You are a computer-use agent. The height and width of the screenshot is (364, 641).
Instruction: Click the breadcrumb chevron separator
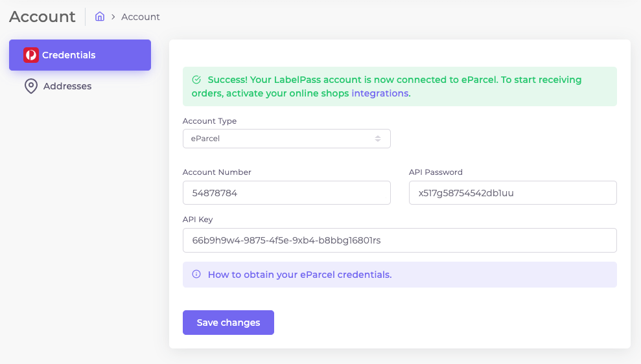click(113, 17)
